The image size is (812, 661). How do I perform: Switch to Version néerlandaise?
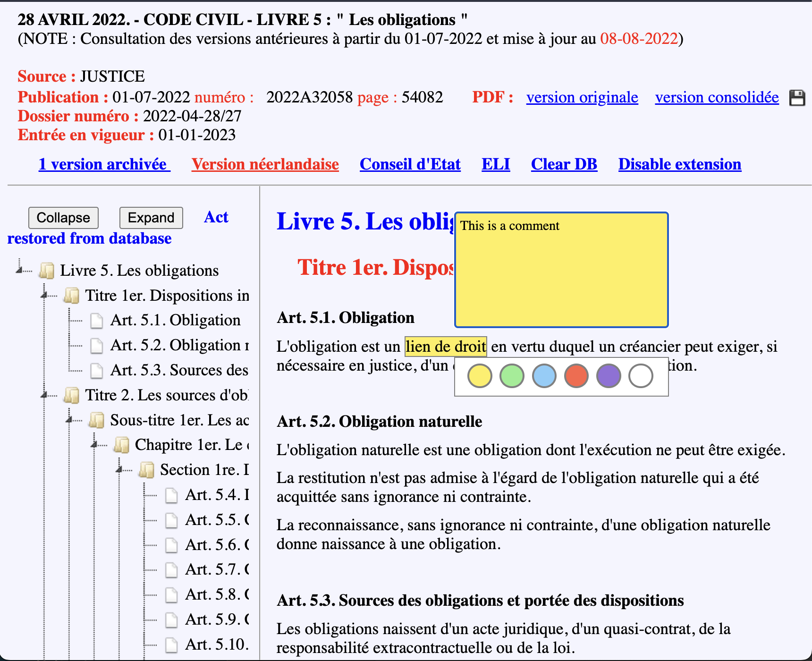[265, 164]
